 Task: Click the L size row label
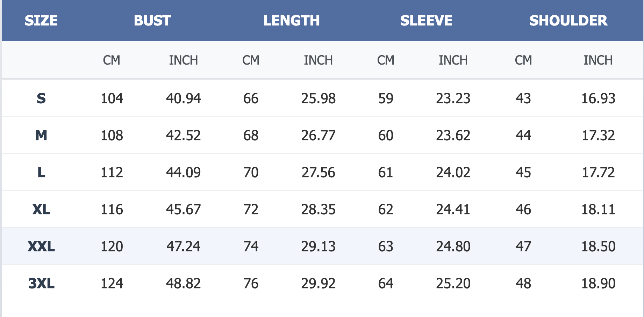click(41, 172)
